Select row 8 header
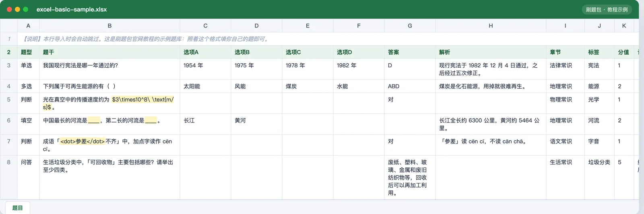 (x=9, y=177)
